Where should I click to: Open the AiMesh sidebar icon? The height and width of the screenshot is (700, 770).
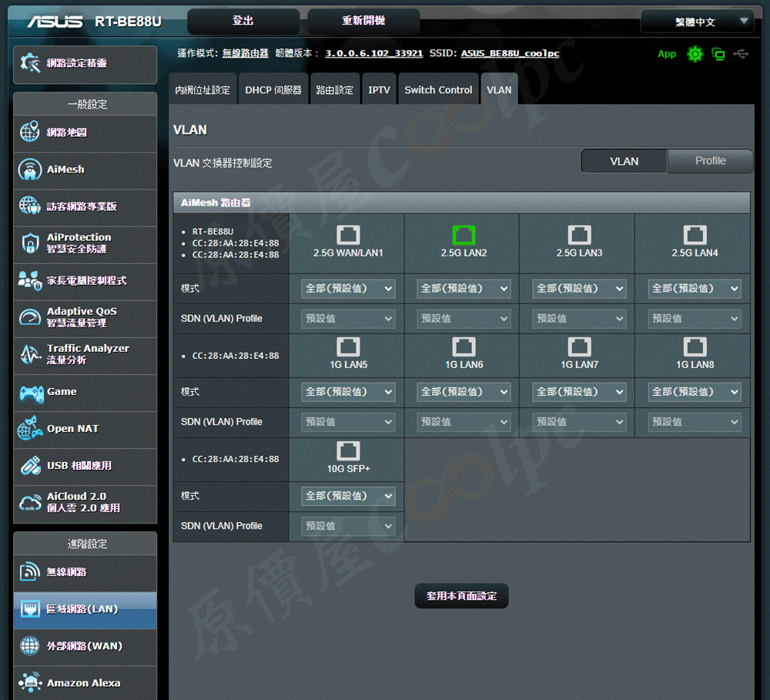(x=29, y=169)
